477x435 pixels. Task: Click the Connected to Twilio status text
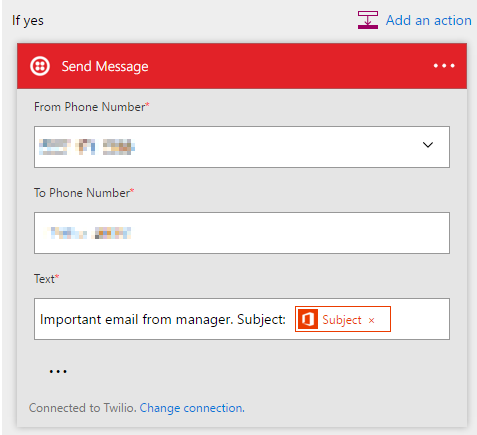point(82,408)
